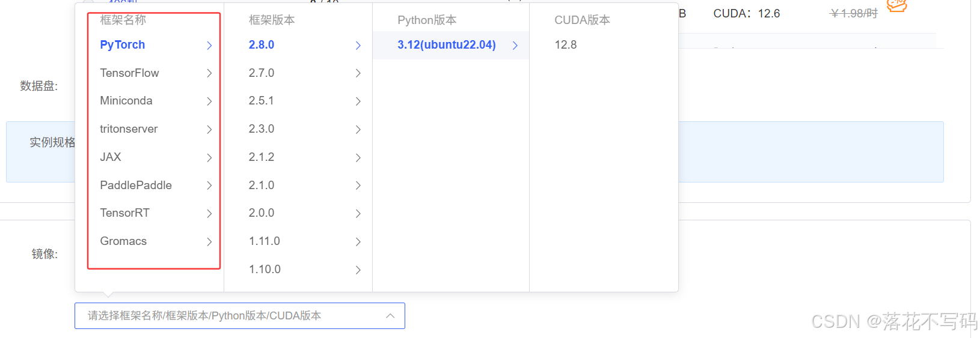This screenshot has height=338, width=980.
Task: Pick framework version 2.5.1
Action: click(x=262, y=101)
